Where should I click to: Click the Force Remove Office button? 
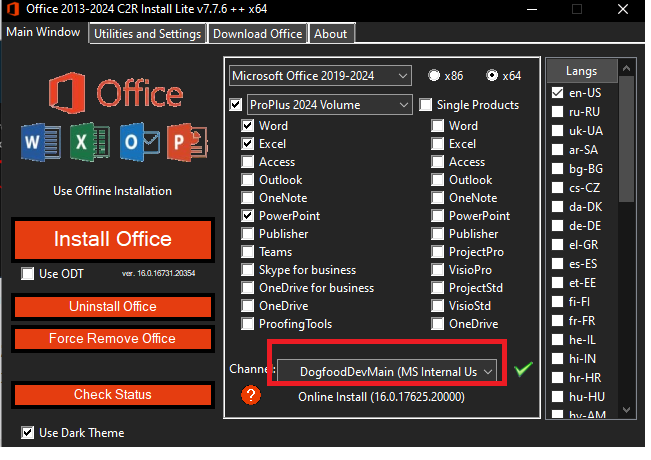coord(113,339)
